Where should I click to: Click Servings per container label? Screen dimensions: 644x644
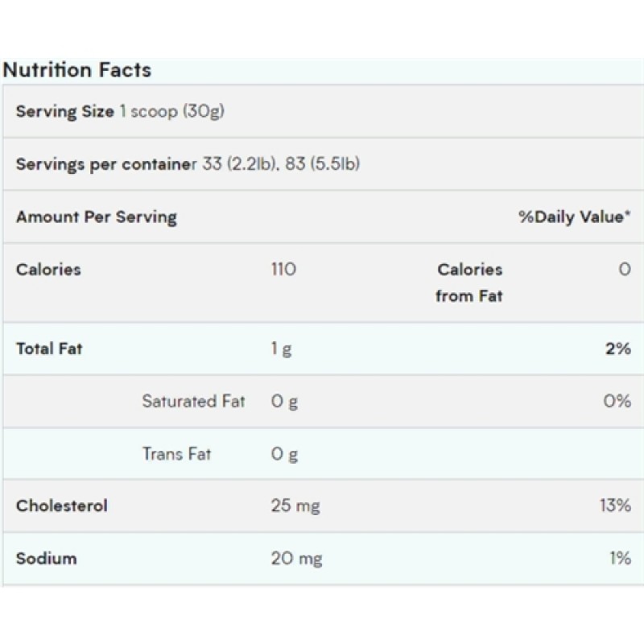coord(105,164)
